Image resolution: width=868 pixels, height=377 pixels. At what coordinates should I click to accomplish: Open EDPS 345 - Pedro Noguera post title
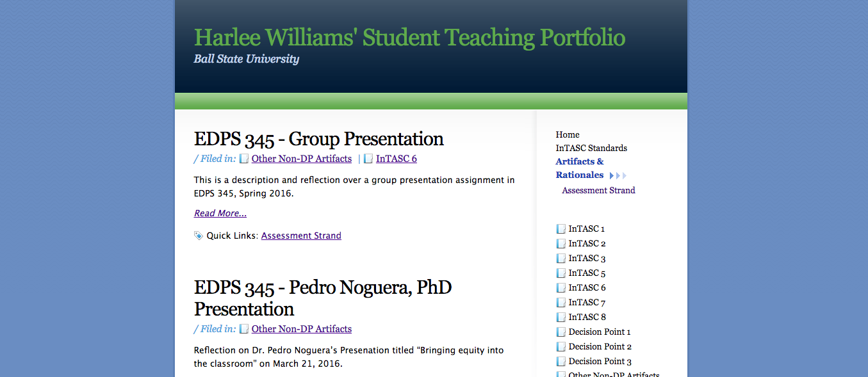pos(323,298)
